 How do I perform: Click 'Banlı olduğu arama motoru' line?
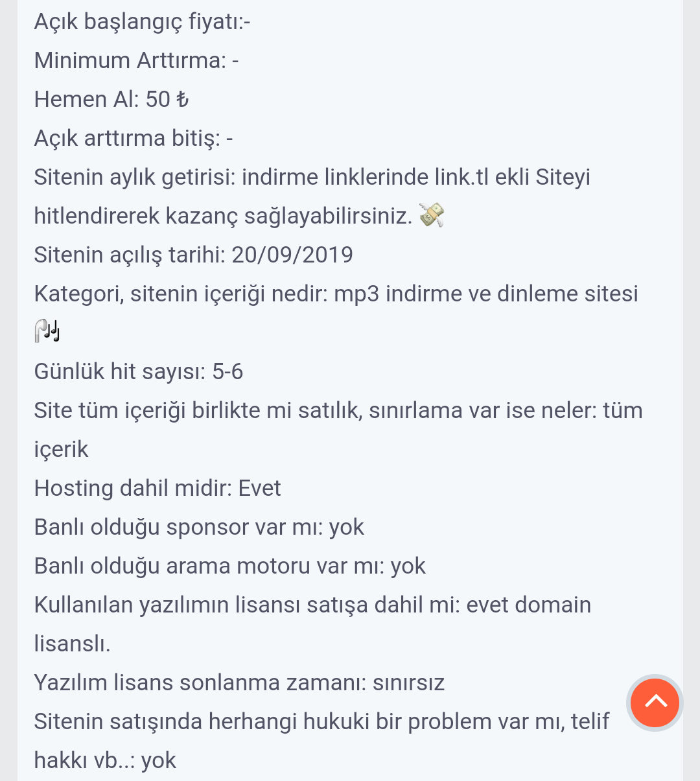[230, 566]
